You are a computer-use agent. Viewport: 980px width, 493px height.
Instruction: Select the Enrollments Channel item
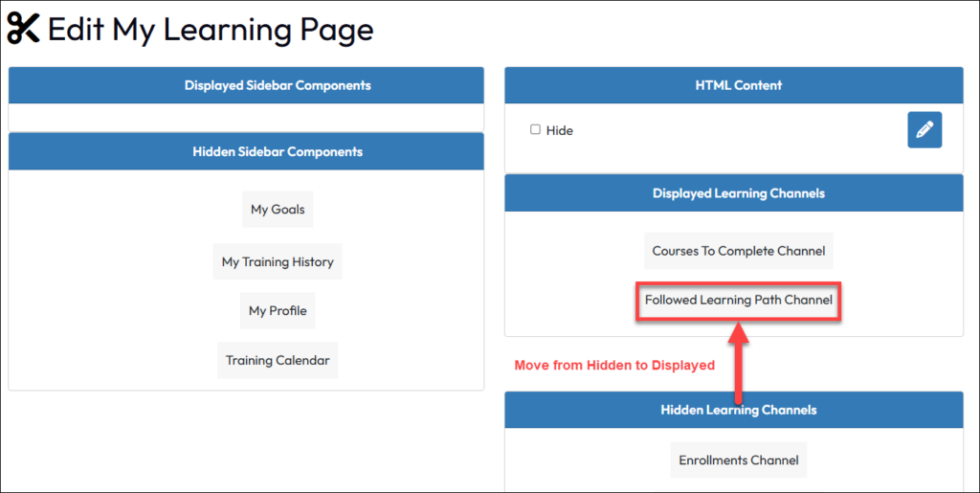click(x=738, y=460)
